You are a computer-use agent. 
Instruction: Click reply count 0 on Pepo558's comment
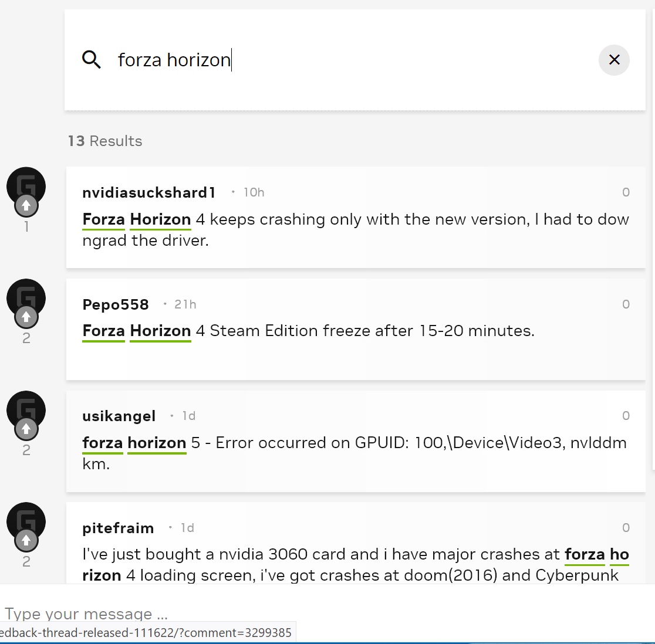(626, 304)
